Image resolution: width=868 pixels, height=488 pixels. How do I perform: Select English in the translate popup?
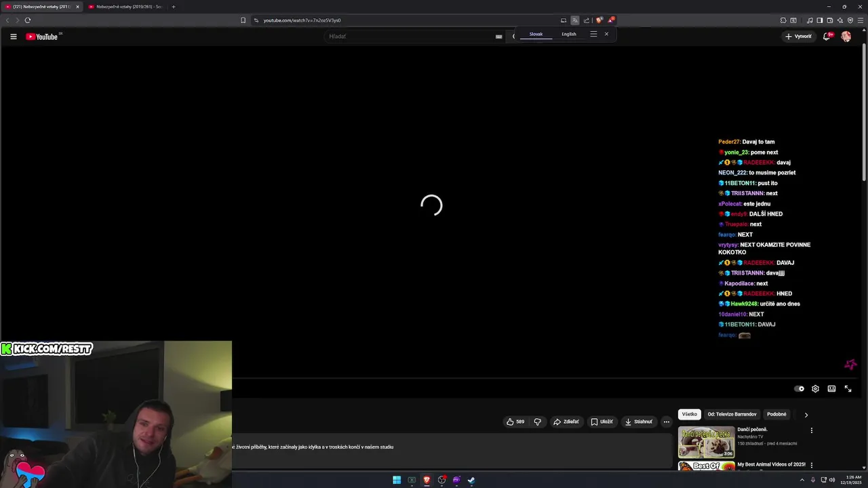(569, 34)
